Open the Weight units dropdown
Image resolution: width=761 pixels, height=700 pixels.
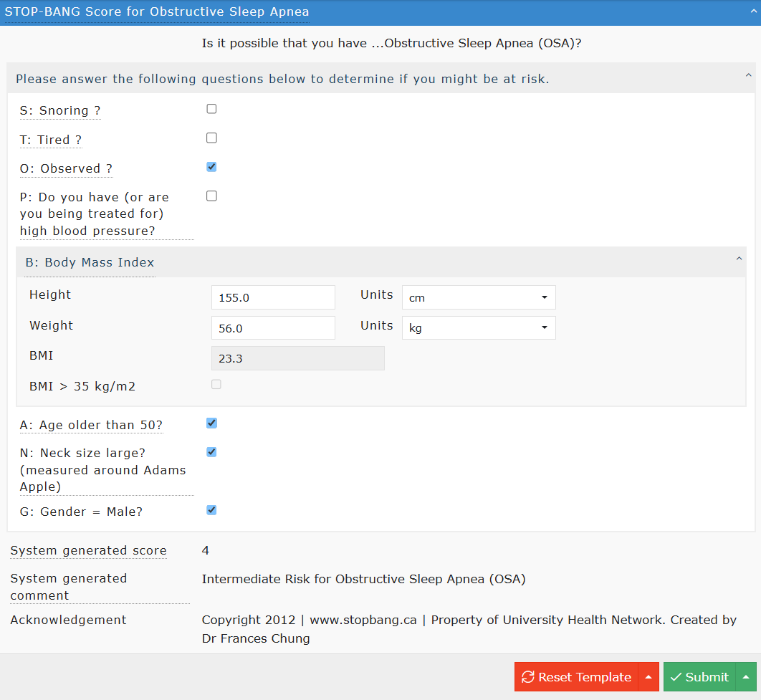click(x=478, y=328)
